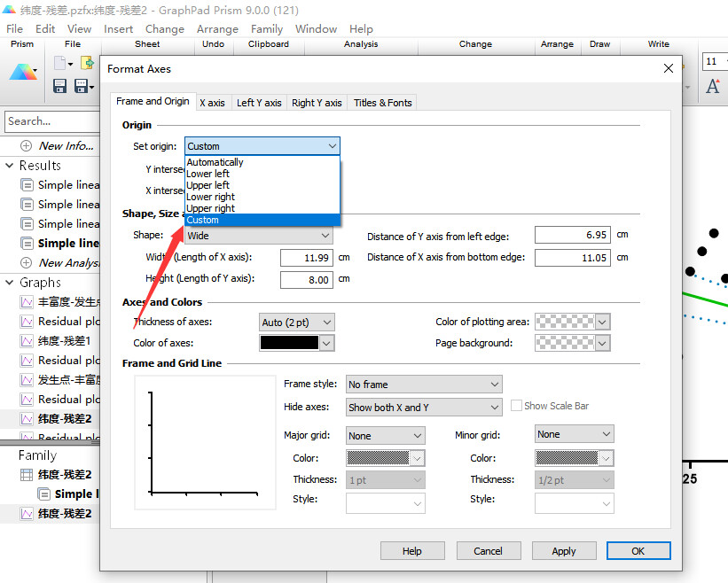Click the Width of X axis field

pos(307,258)
